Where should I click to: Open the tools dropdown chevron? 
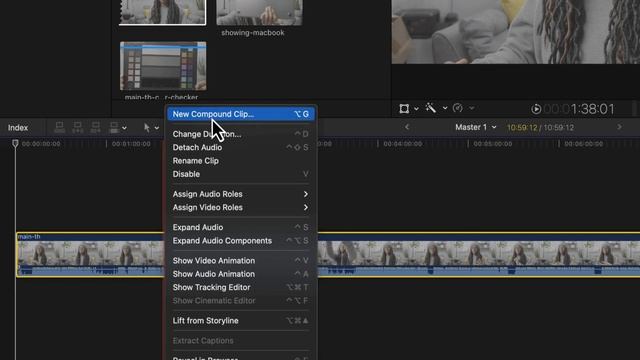point(157,128)
